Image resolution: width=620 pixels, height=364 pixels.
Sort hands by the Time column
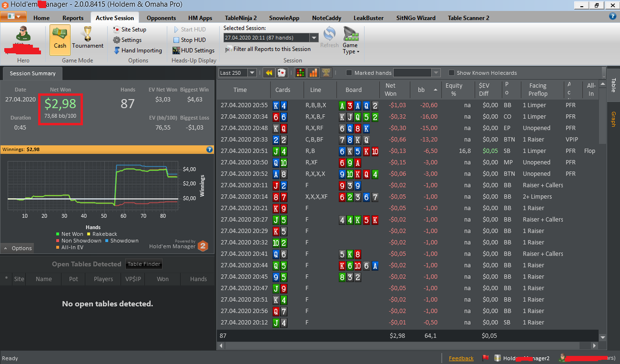point(240,89)
